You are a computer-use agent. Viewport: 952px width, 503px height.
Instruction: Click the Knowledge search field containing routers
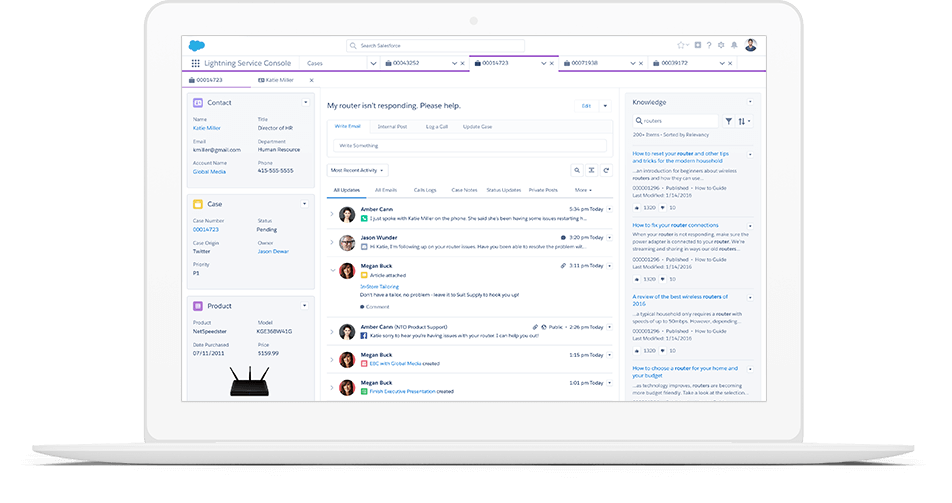[675, 121]
